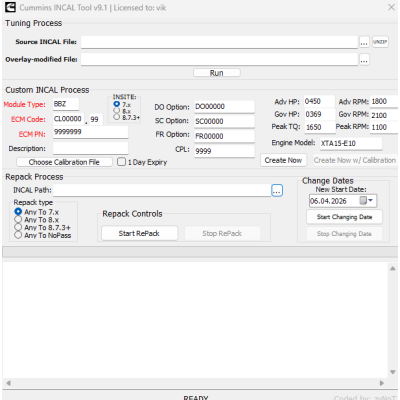Click the progress bar above log area
This screenshot has height=400, width=400.
(x=200, y=252)
